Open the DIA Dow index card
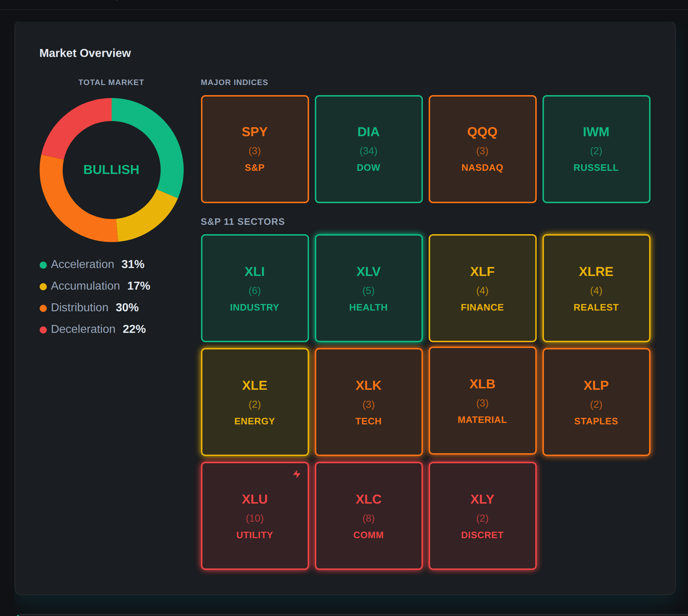 pyautogui.click(x=368, y=149)
